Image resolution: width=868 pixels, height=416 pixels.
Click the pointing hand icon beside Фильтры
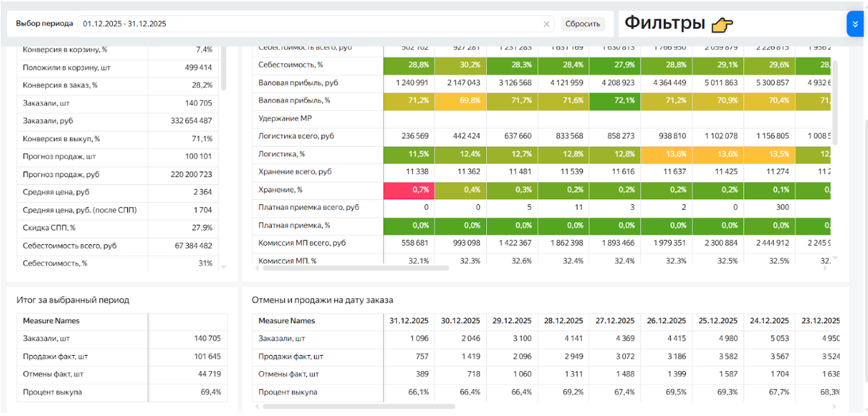click(x=722, y=25)
